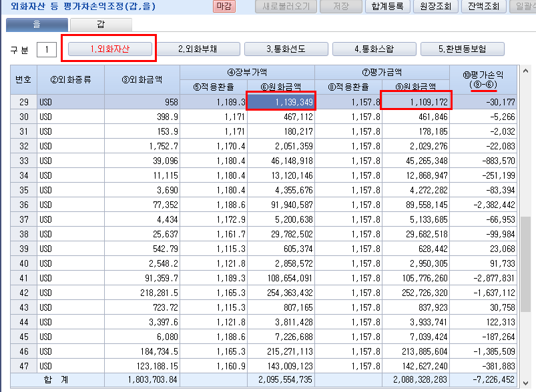Switch to the 갑 tab
Image resolution: width=536 pixels, height=392 pixels.
click(101, 25)
